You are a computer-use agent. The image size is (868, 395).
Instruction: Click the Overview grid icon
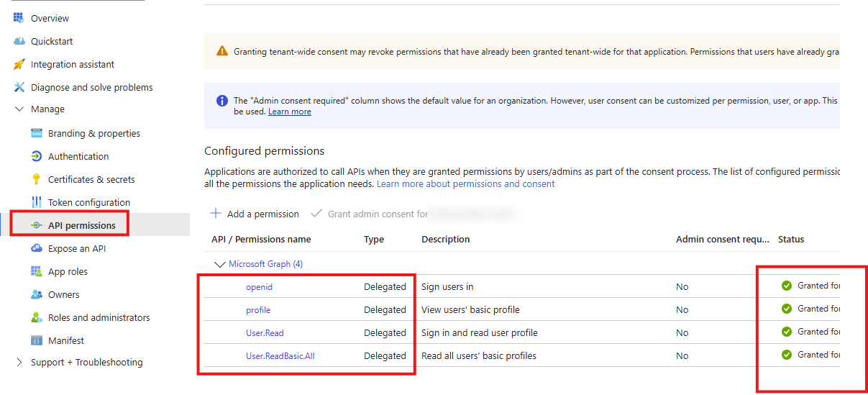coord(19,18)
